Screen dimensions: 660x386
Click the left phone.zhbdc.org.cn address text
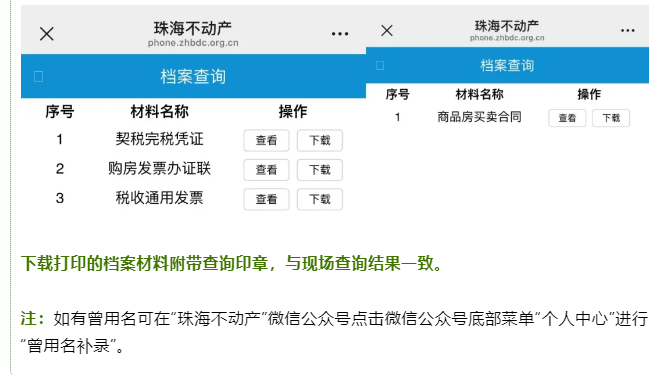click(193, 43)
